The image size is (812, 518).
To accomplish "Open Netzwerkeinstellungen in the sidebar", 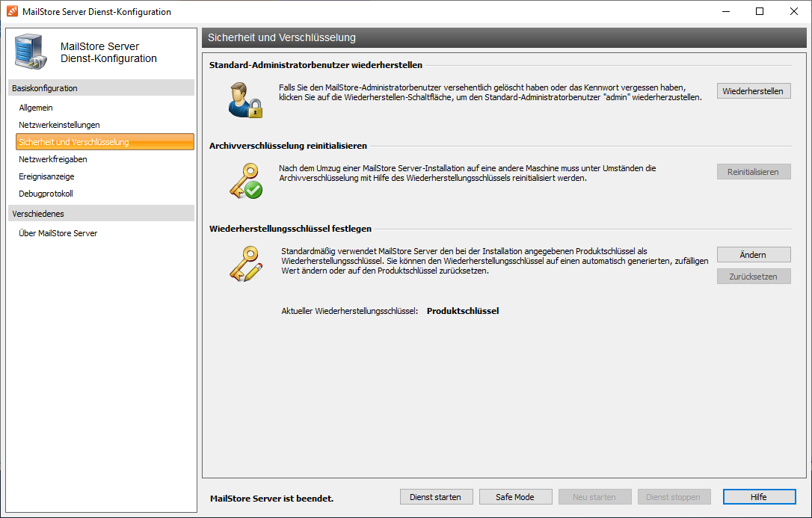I will tap(59, 125).
